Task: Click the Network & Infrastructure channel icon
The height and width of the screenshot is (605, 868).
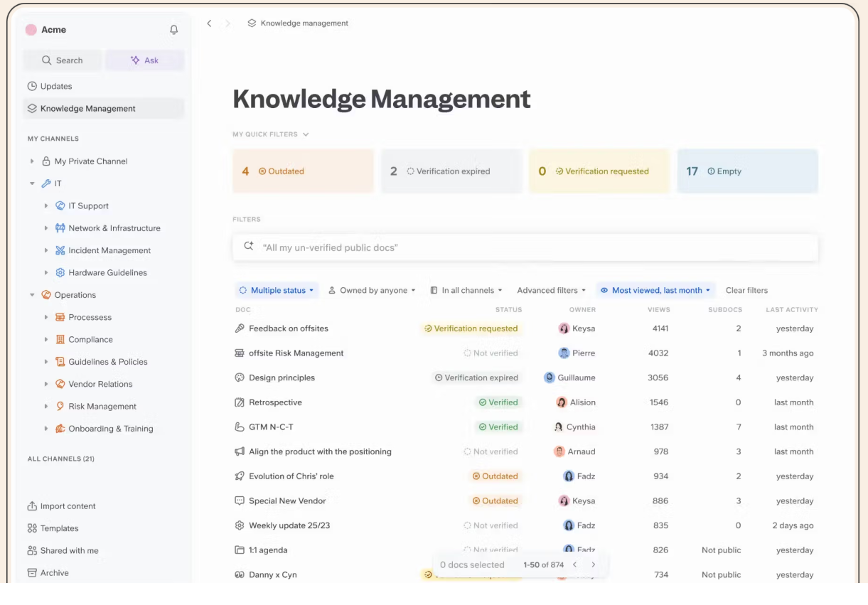Action: 60,228
